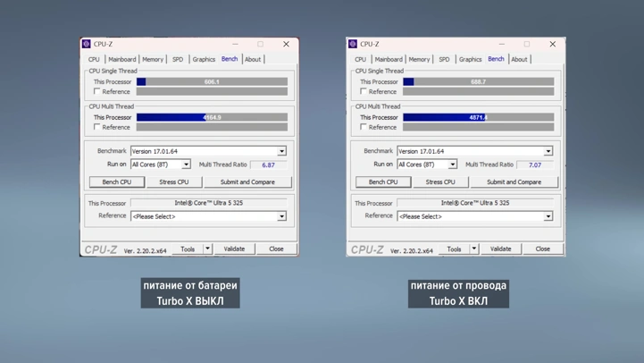Click the CPU-Z app icon in right window title bar
This screenshot has height=363, width=644.
pos(353,44)
